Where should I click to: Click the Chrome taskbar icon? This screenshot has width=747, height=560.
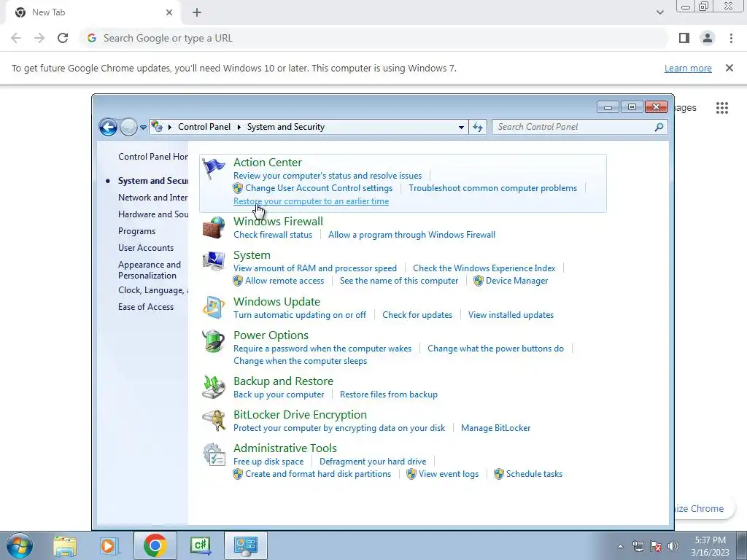point(155,545)
